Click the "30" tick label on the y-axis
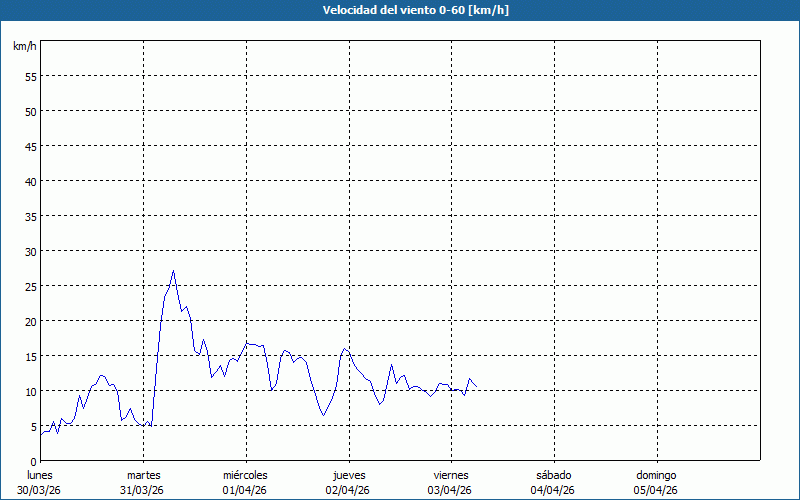This screenshot has height=500, width=800. tap(30, 251)
